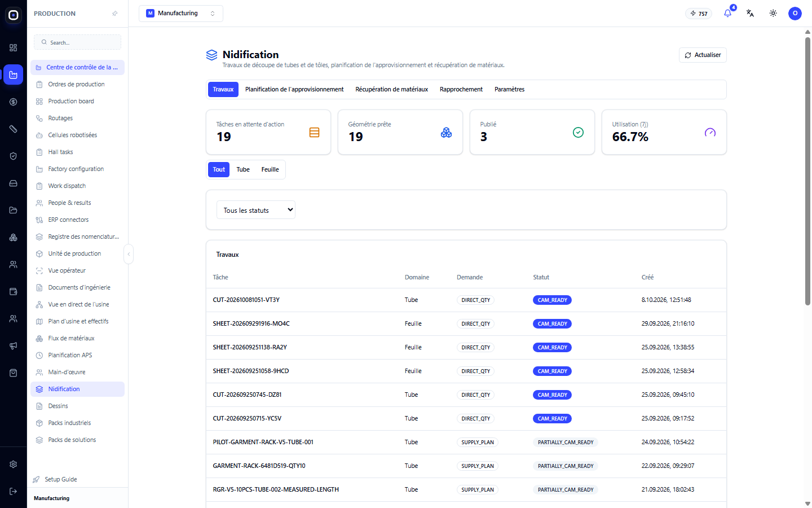Open the language translation icon

point(750,13)
